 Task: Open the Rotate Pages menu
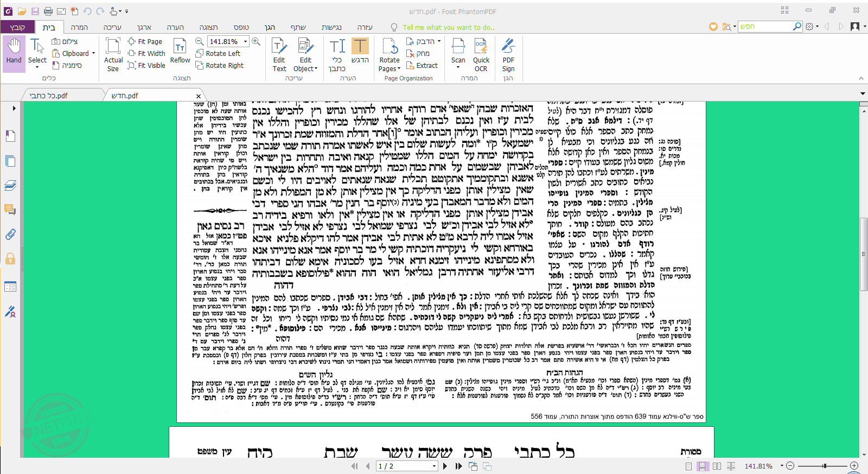tap(390, 54)
